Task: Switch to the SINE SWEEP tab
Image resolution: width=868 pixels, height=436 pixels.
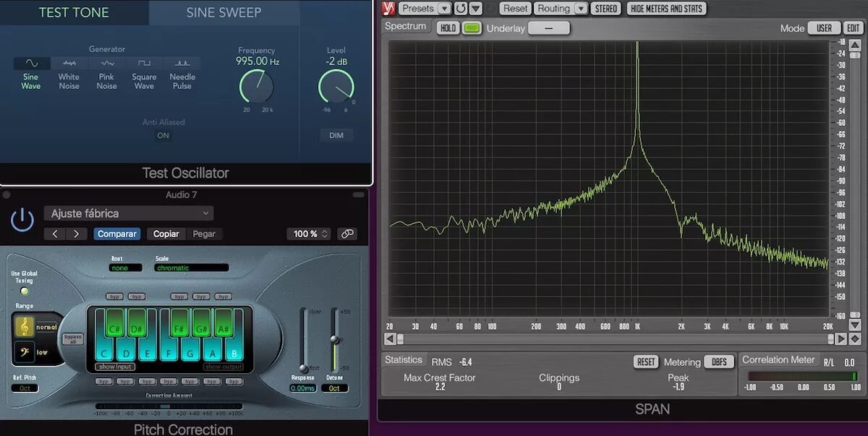Action: [224, 12]
